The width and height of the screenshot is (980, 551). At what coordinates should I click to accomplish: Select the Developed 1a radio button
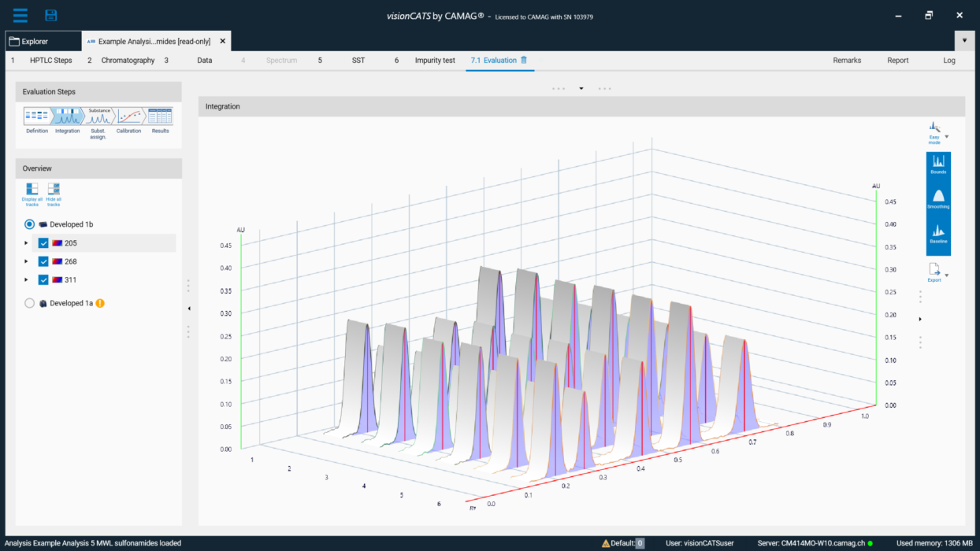pos(29,302)
